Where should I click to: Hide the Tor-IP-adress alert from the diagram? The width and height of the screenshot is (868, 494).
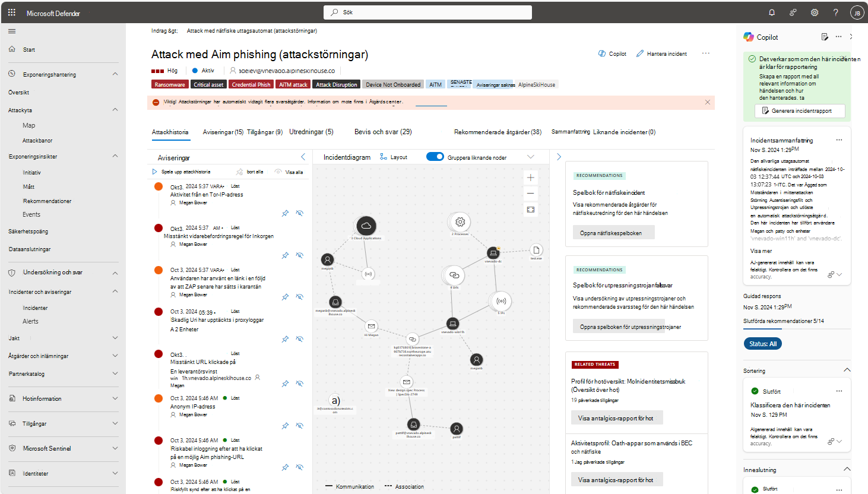point(300,213)
